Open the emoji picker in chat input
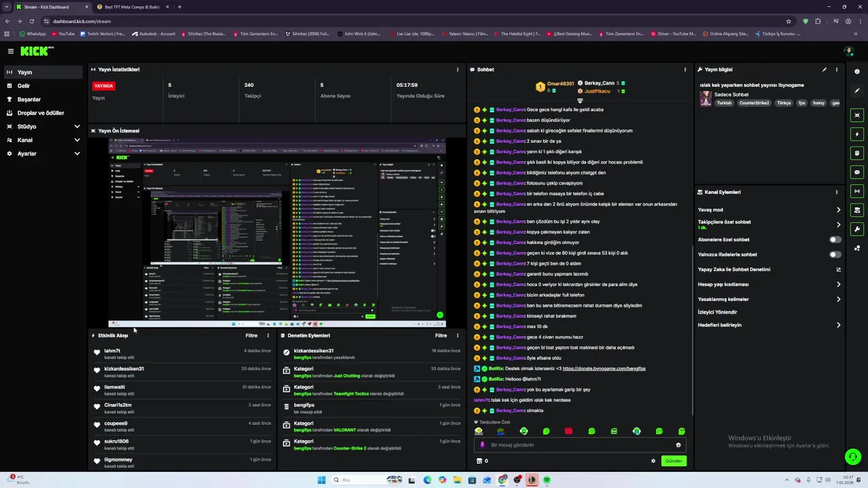Image resolution: width=868 pixels, height=488 pixels. (678, 445)
